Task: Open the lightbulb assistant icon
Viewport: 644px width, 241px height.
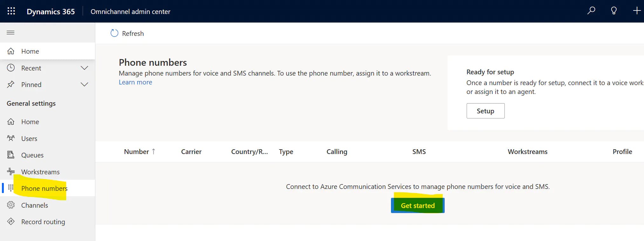Action: [614, 10]
